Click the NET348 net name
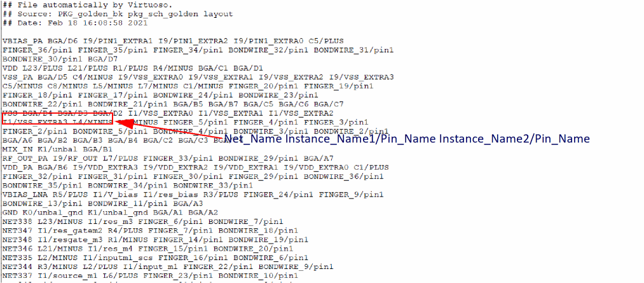 coord(18,240)
